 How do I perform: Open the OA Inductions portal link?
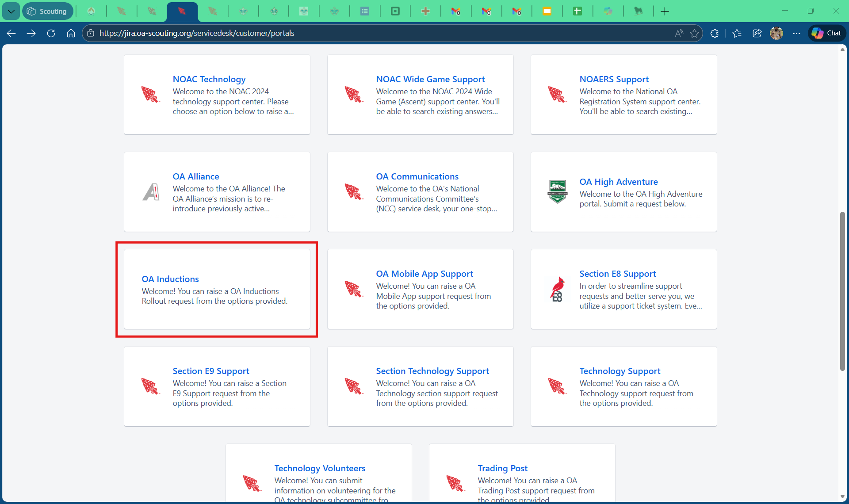click(170, 279)
